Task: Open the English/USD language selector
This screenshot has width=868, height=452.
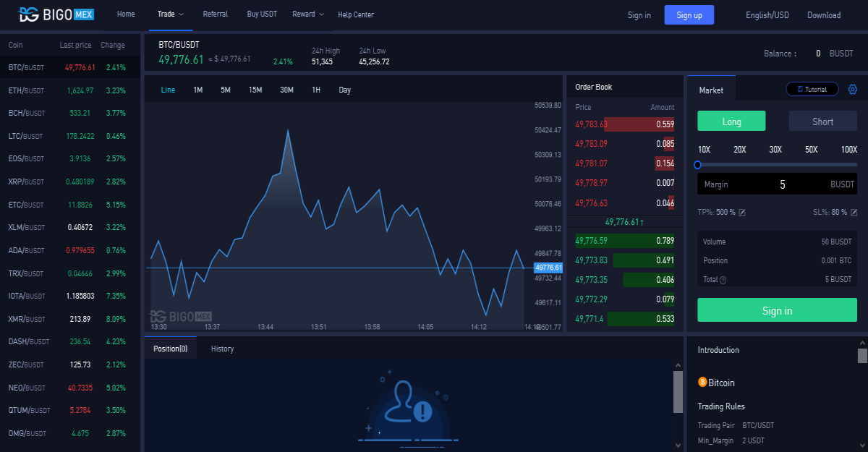Action: 767,15
